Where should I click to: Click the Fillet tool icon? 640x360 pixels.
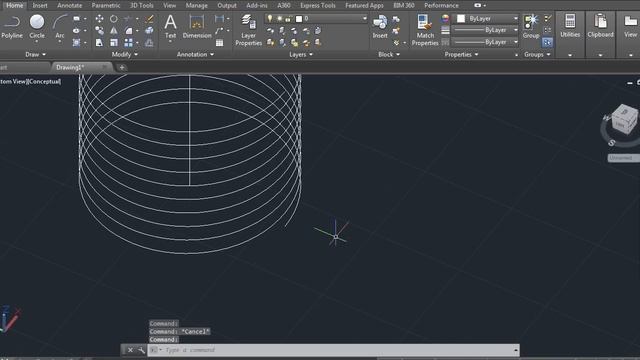click(129, 31)
